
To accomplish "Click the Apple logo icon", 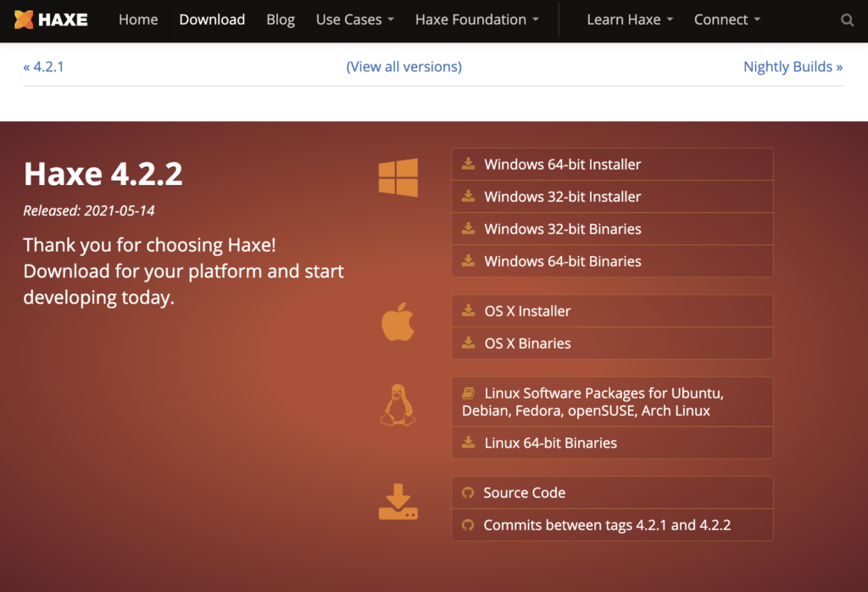I will pos(398,321).
